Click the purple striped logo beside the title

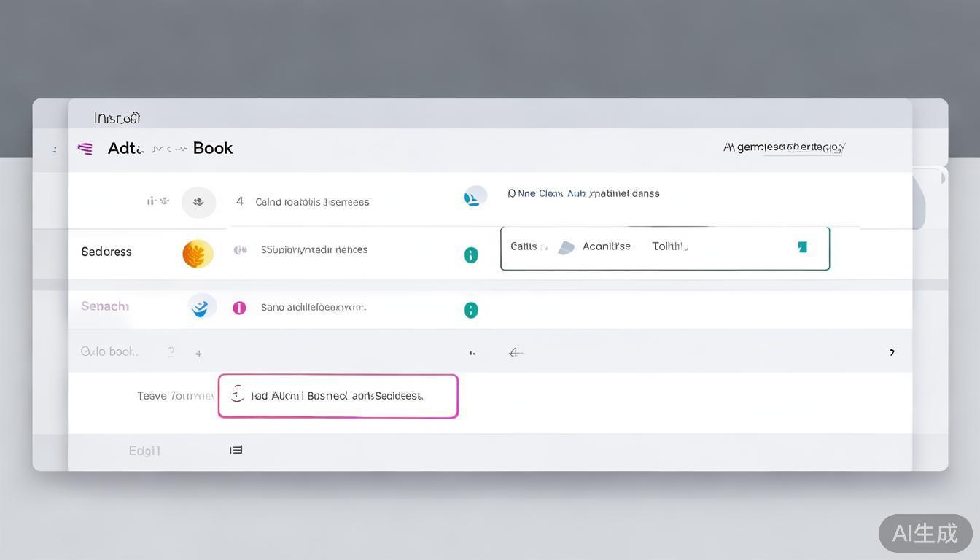[85, 149]
